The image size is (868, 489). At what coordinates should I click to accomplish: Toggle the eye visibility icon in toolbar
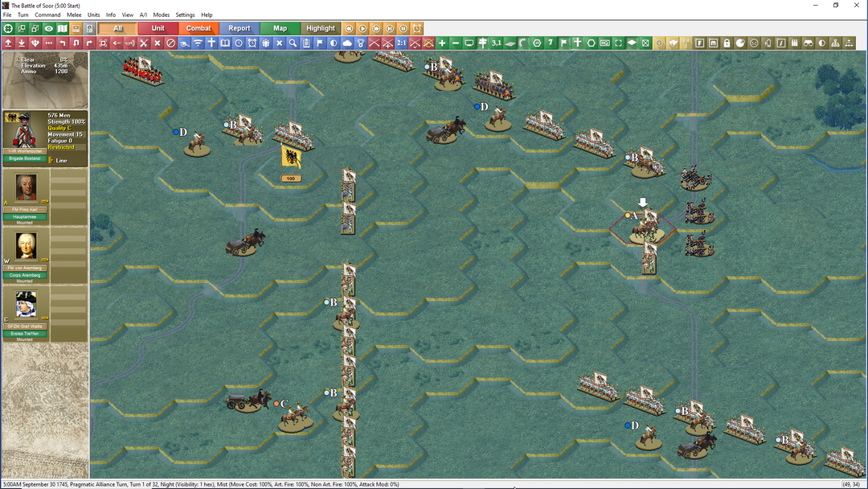(x=49, y=28)
